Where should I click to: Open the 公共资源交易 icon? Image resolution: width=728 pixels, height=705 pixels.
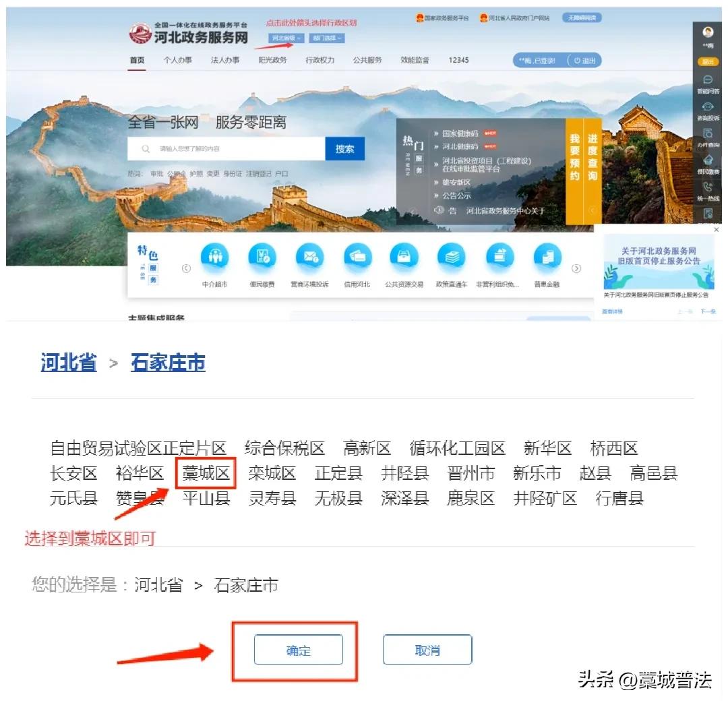point(404,257)
